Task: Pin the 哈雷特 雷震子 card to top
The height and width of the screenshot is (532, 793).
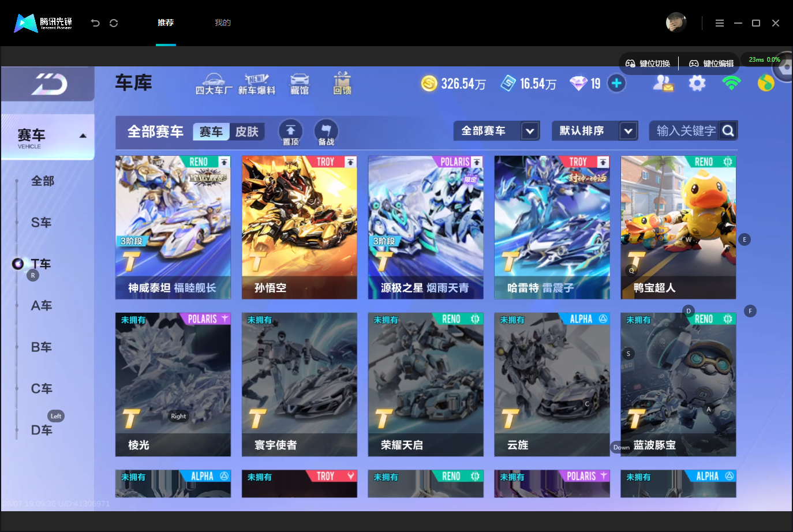Action: tap(603, 162)
